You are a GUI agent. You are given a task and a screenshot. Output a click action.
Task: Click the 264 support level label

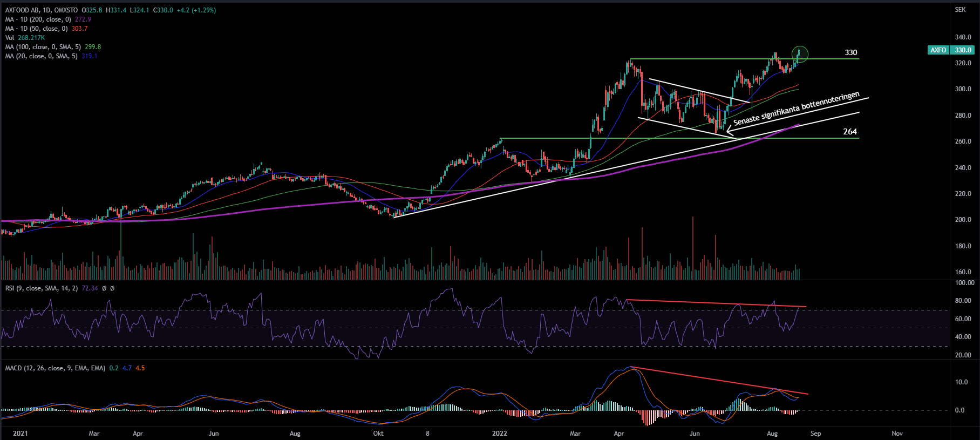pyautogui.click(x=850, y=132)
